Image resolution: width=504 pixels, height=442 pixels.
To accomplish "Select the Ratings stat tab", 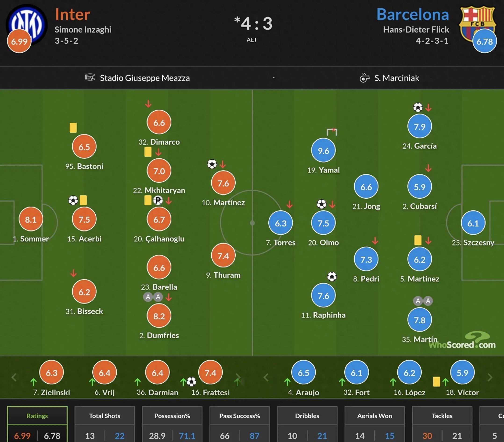I will (37, 416).
